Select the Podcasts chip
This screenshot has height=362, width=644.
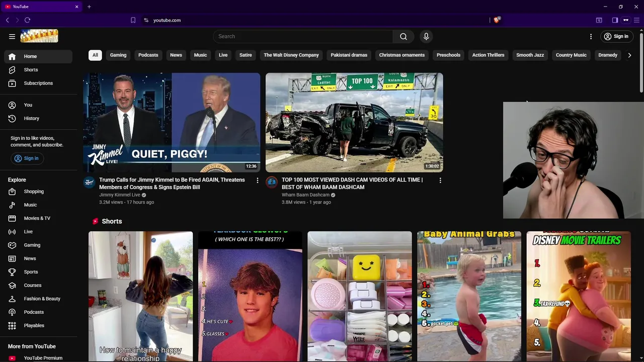pyautogui.click(x=148, y=55)
